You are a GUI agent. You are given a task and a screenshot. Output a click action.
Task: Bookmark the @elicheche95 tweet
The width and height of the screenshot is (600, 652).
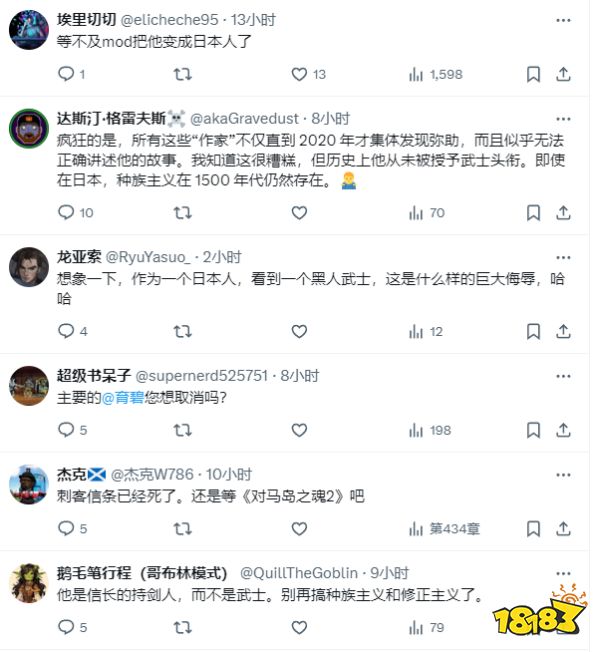click(533, 75)
